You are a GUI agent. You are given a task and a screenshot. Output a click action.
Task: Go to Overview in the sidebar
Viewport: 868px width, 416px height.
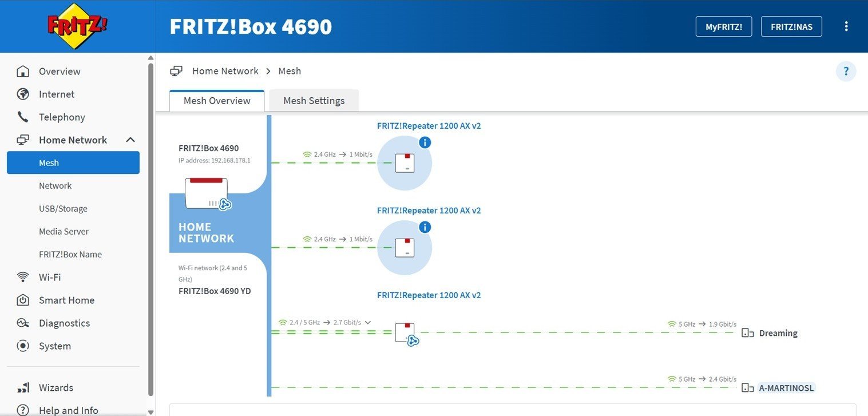pos(60,72)
